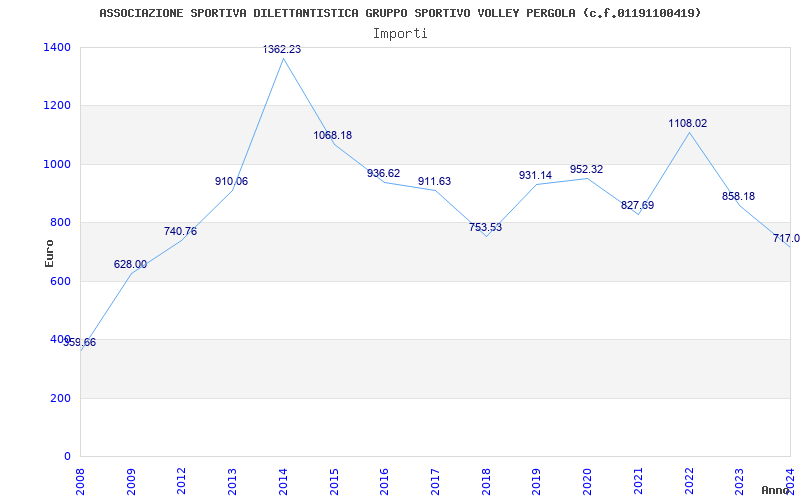Click the x-axis year label 2021
Image resolution: width=800 pixels, height=500 pixels.
638,481
